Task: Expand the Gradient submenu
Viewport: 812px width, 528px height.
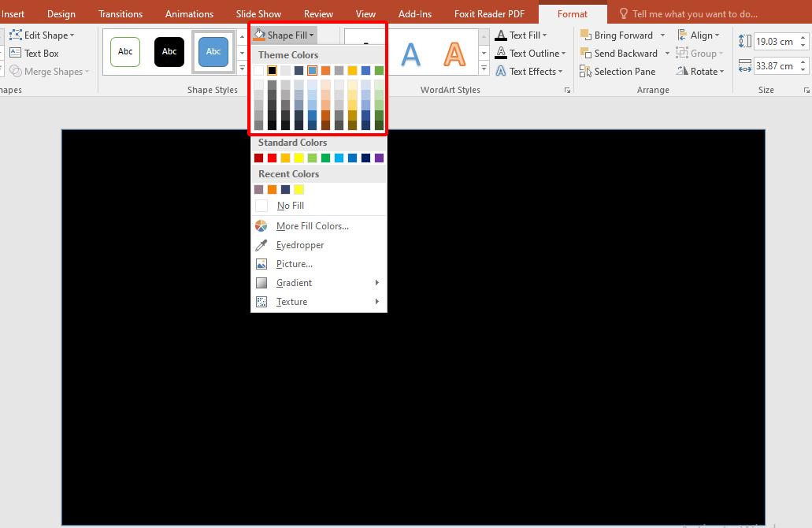Action: coord(294,283)
